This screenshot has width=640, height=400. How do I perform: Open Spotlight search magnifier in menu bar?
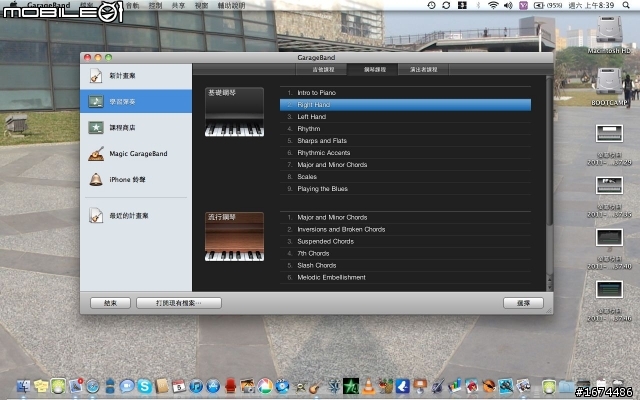pyautogui.click(x=626, y=5)
